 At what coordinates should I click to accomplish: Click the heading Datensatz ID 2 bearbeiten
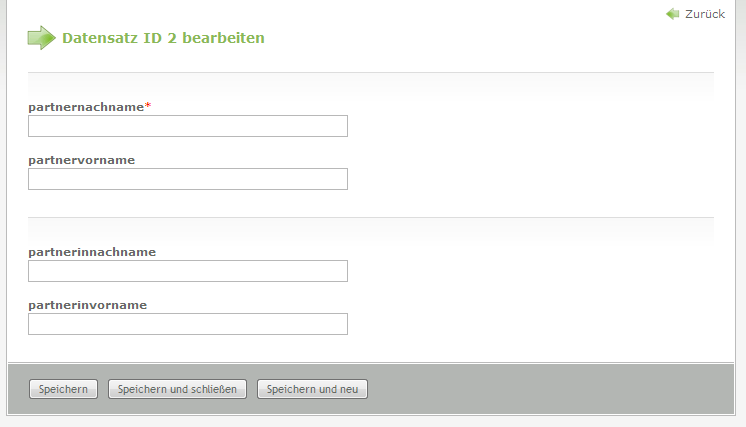[x=163, y=38]
